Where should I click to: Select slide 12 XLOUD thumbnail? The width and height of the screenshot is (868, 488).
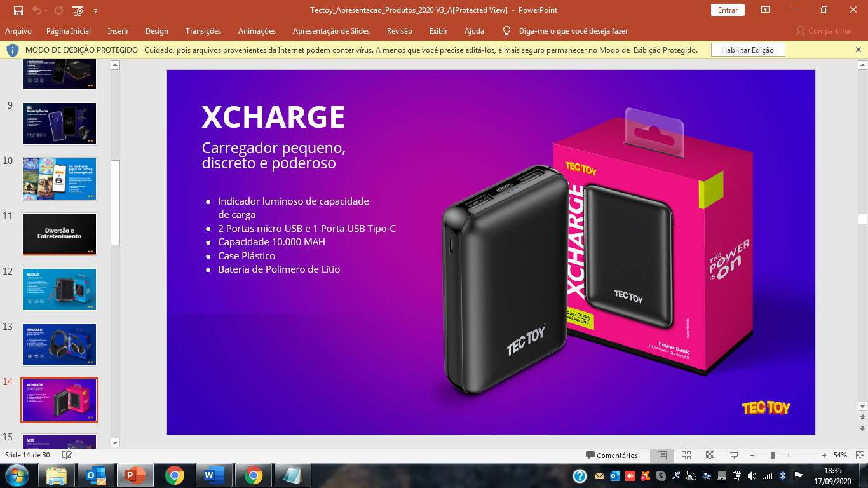[x=59, y=289]
